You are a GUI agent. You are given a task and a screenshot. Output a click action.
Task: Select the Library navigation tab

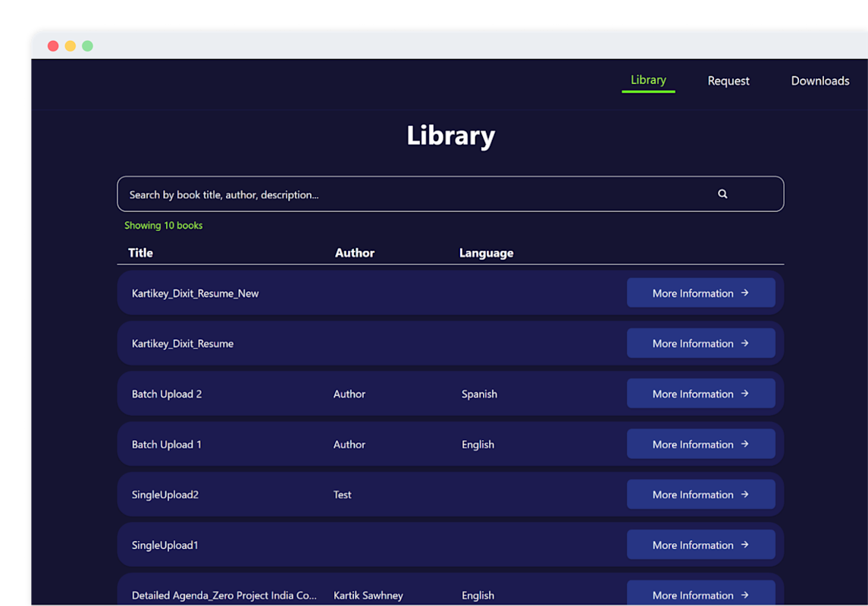pos(648,80)
